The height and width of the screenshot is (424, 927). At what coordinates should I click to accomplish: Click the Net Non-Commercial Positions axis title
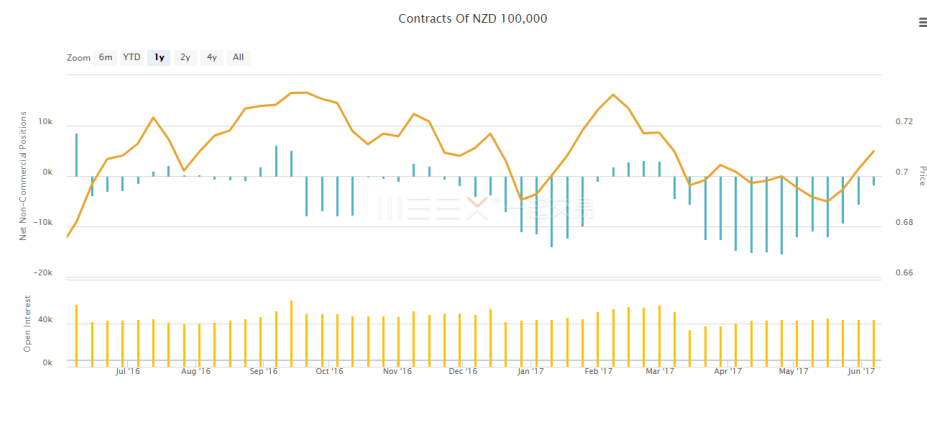(x=23, y=178)
